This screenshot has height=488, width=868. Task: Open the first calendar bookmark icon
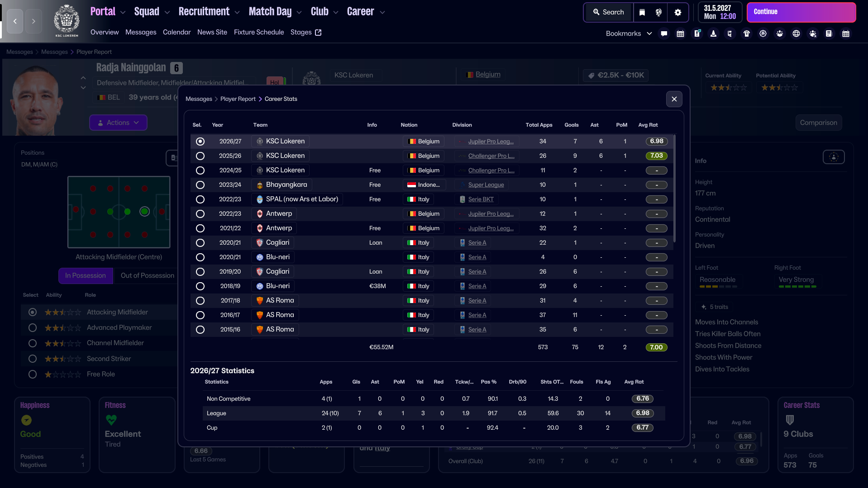click(680, 33)
